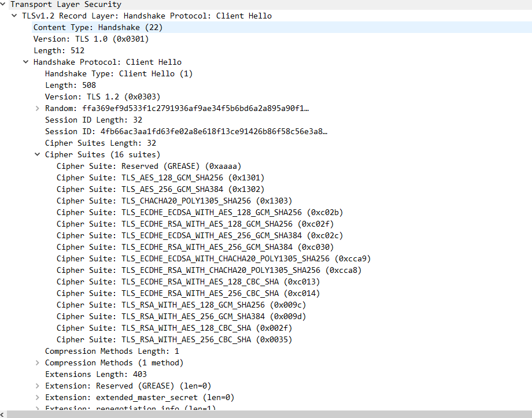Image resolution: width=532 pixels, height=418 pixels.
Task: Select Extensions Length: 403 row
Action: coord(95,374)
